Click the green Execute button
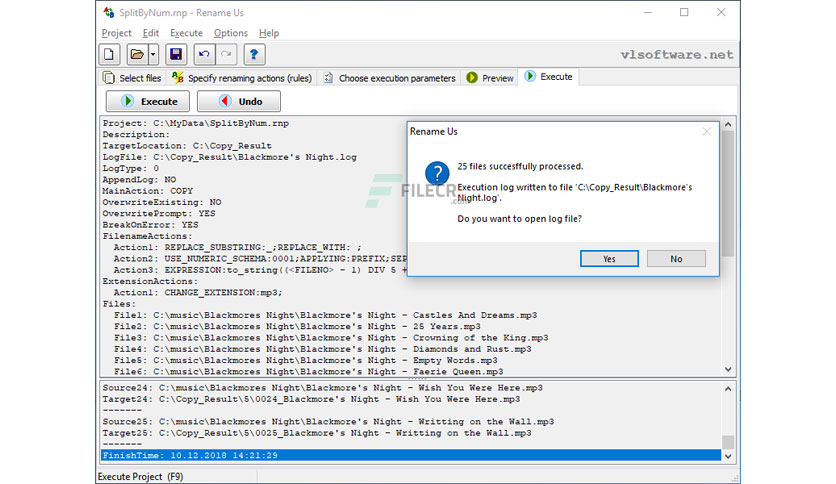The image size is (836, 484). click(x=148, y=101)
